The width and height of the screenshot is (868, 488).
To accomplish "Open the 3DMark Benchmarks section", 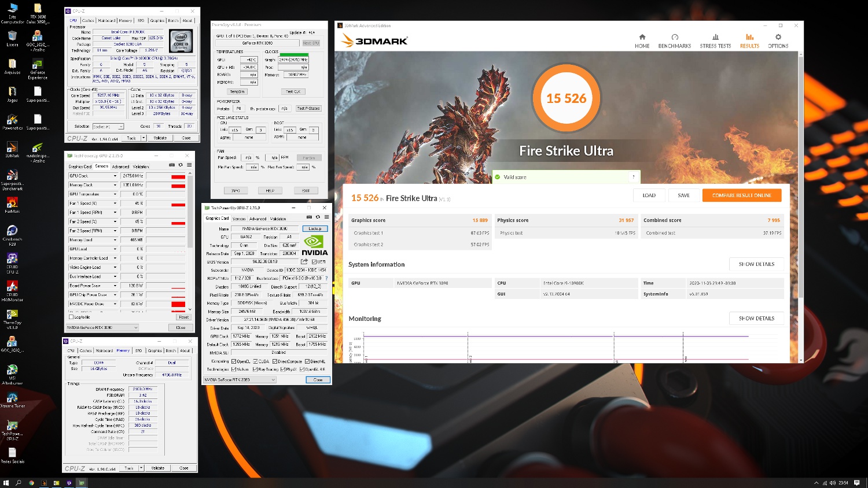I will tap(675, 41).
